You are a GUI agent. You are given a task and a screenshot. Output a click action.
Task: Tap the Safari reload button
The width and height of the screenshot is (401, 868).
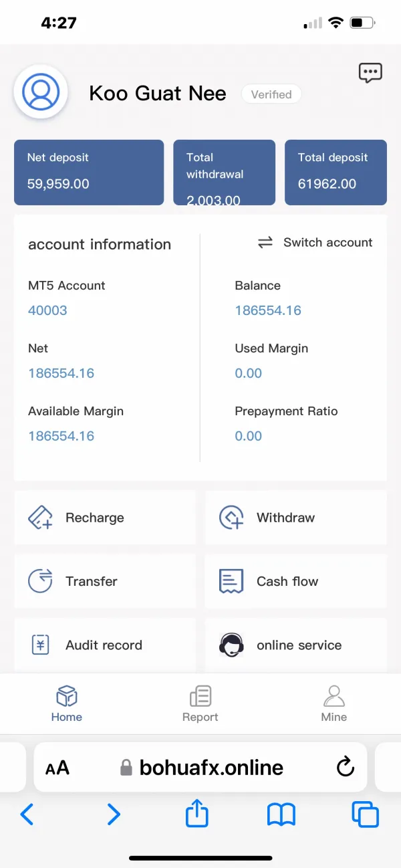coord(345,767)
